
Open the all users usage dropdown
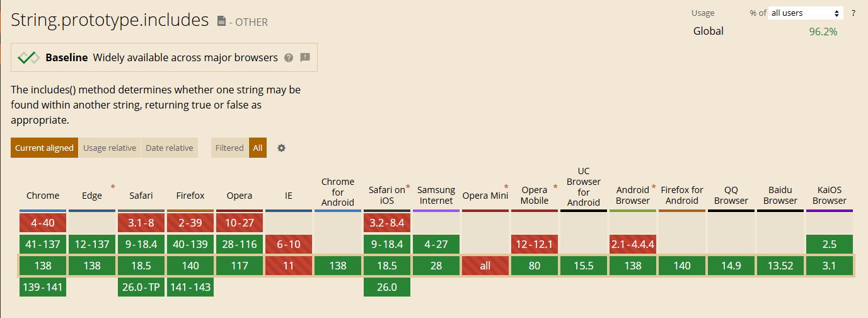(806, 13)
